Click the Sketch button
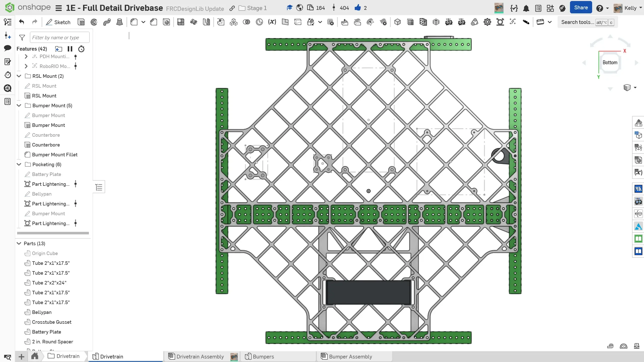Viewport: 644px width, 362px height. tap(58, 22)
